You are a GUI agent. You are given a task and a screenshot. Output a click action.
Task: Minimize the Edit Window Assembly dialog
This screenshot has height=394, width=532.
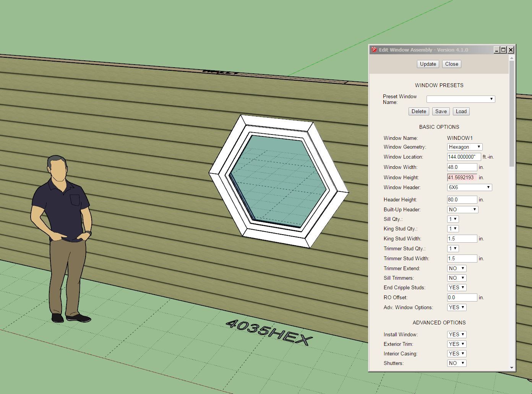[496, 50]
